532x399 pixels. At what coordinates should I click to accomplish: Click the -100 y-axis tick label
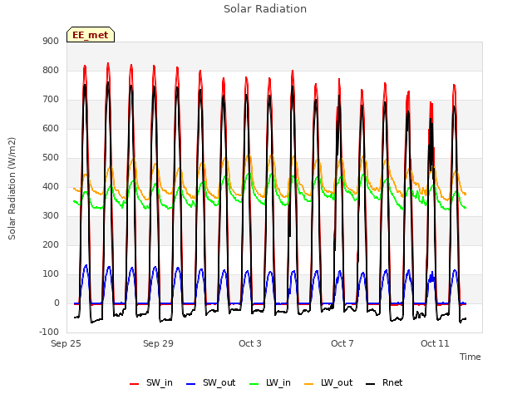(x=49, y=332)
